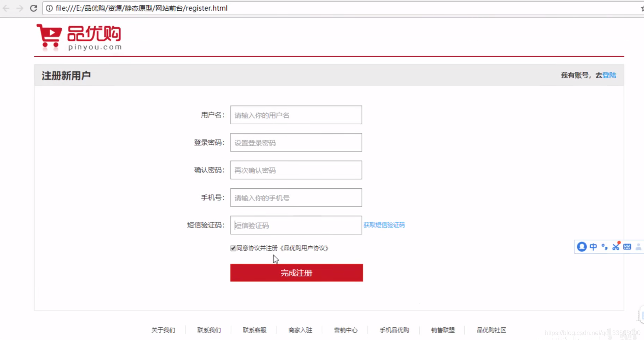The width and height of the screenshot is (644, 340).
Task: Open 销售联盟 footer link
Action: (x=443, y=330)
